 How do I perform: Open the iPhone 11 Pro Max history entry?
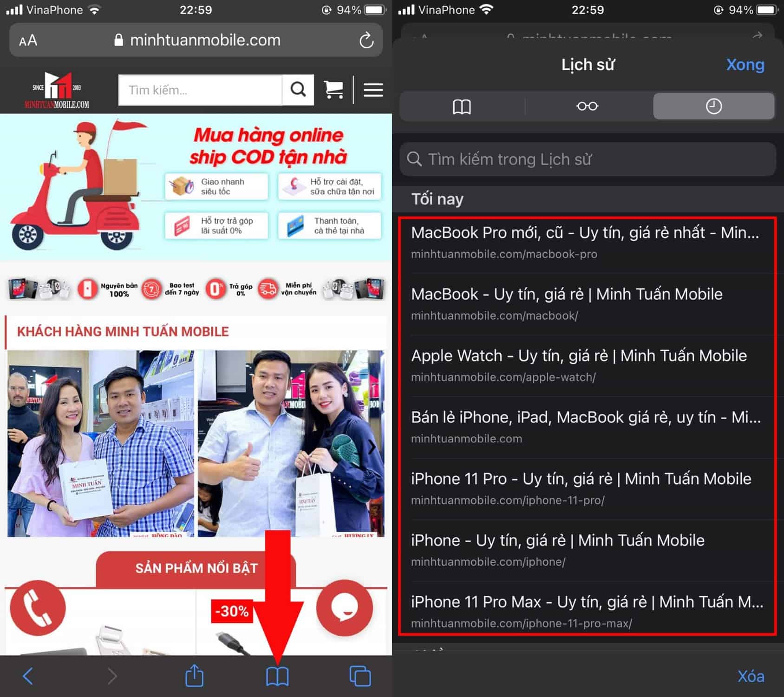coord(588,611)
